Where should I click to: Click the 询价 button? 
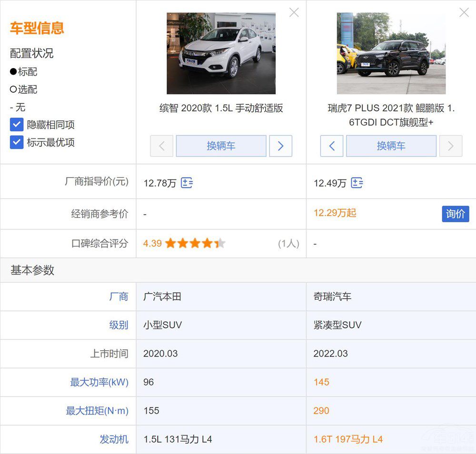point(455,214)
